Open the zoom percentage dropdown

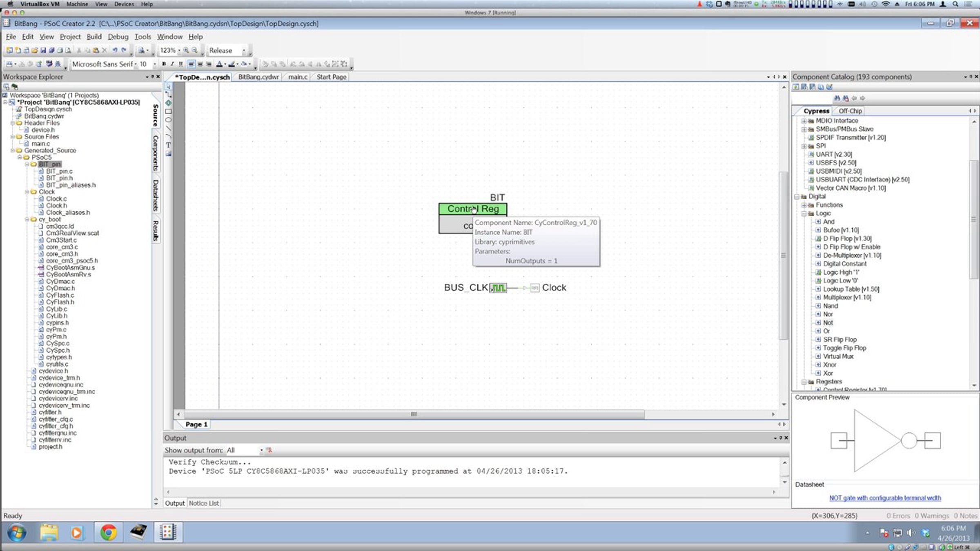179,51
